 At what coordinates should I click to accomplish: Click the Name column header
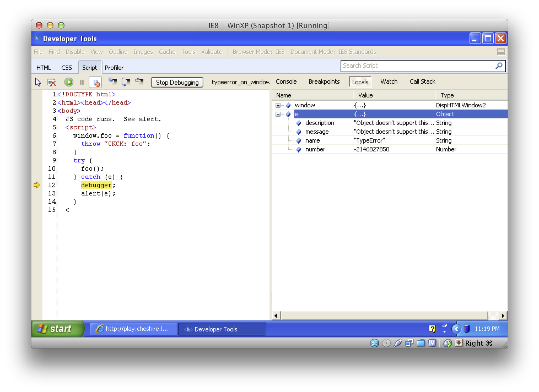(x=312, y=96)
